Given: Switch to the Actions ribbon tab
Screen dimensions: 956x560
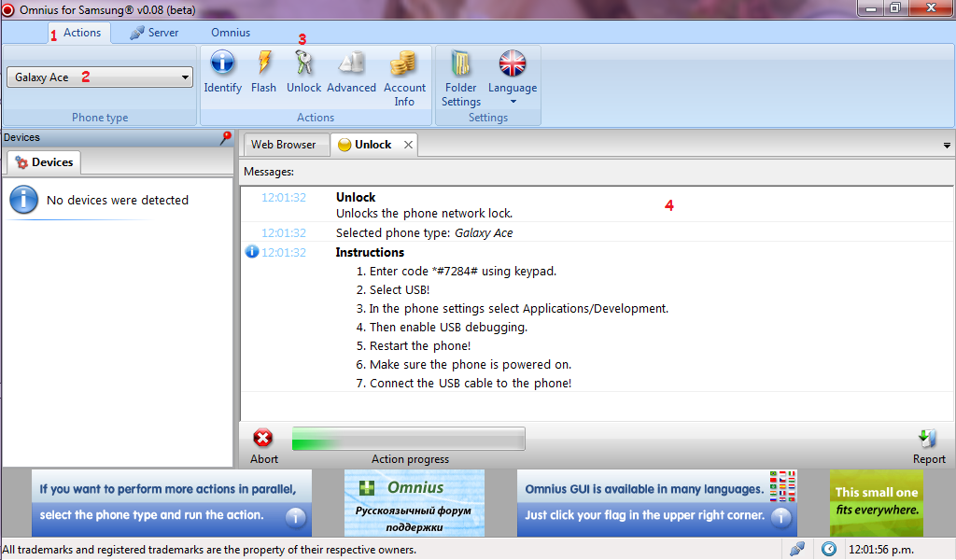Looking at the screenshot, I should 81,33.
